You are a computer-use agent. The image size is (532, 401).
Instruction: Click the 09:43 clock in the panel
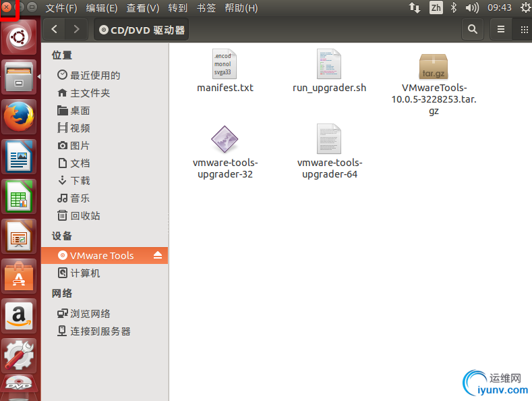pyautogui.click(x=500, y=7)
